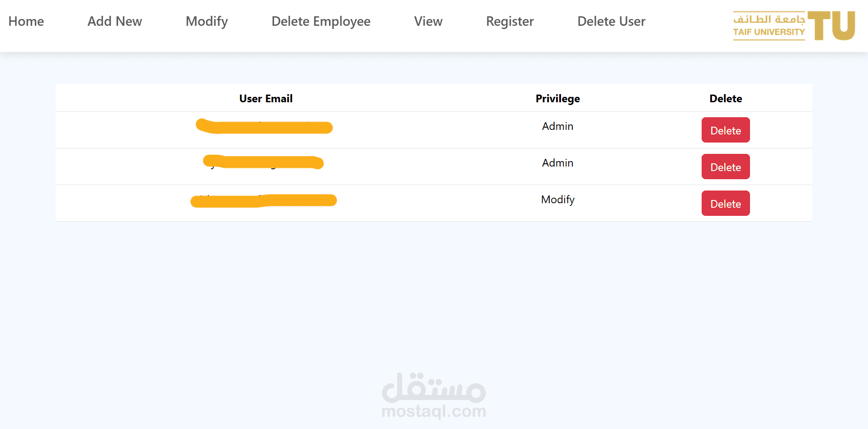The image size is (868, 429).
Task: Select Delete User in navbar
Action: pyautogui.click(x=611, y=21)
